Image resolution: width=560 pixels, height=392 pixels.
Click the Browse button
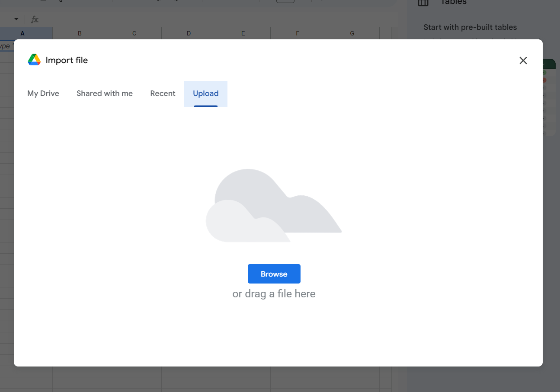(x=274, y=274)
